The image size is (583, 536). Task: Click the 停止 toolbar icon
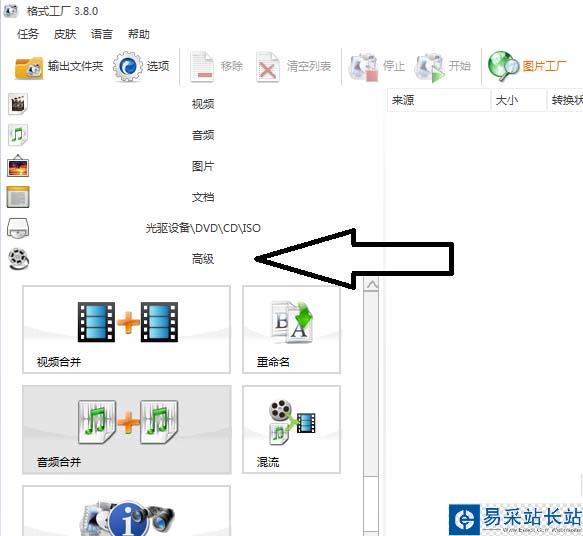coord(363,67)
